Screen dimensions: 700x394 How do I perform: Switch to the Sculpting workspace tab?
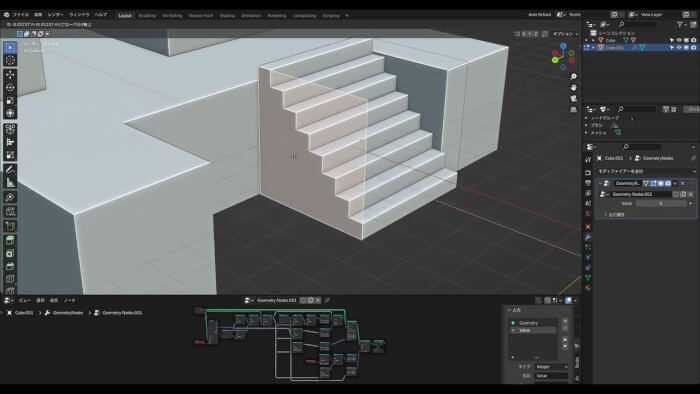pyautogui.click(x=147, y=16)
